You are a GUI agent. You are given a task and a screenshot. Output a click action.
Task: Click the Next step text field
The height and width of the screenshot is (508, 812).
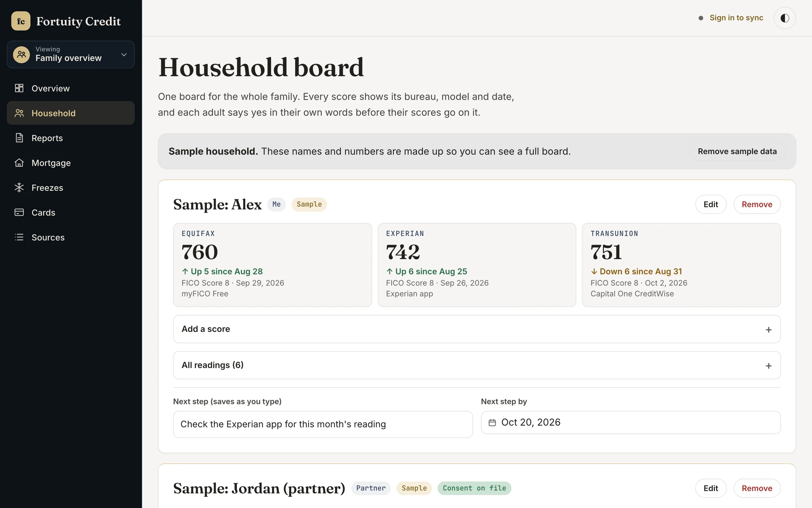click(x=323, y=424)
